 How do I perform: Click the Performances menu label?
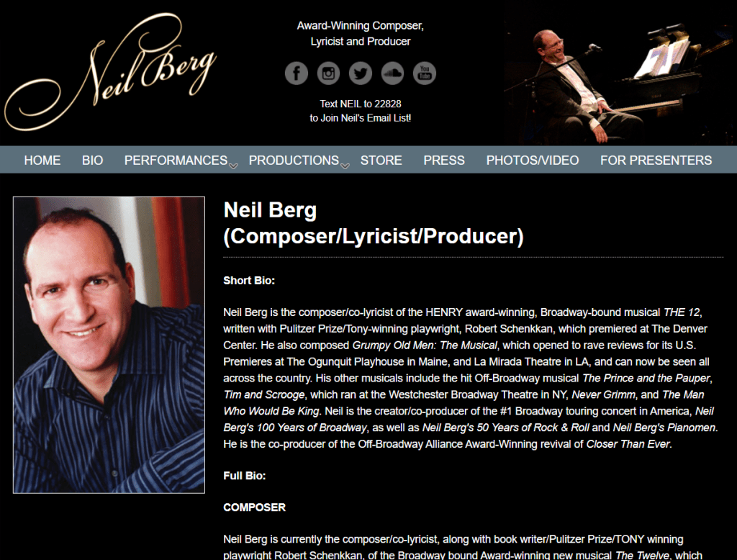coord(176,161)
